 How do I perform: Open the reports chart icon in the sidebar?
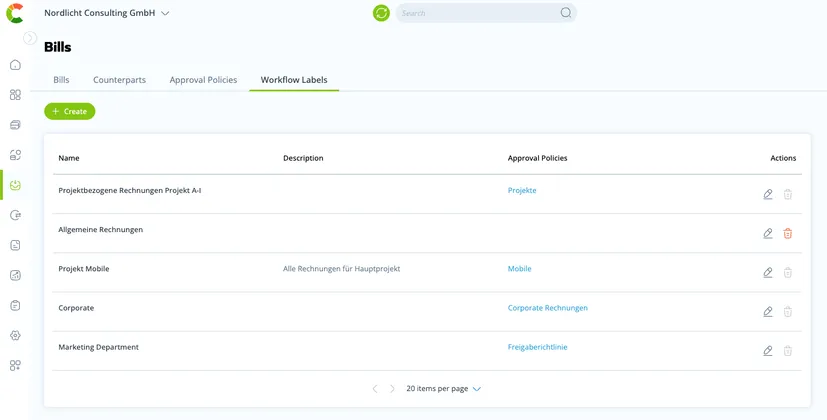(x=15, y=275)
